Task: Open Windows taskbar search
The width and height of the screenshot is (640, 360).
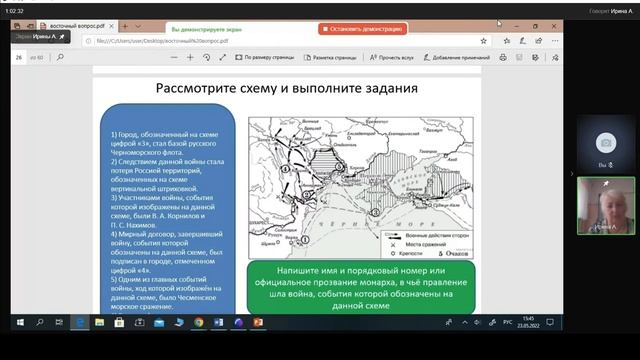Action: pos(40,322)
